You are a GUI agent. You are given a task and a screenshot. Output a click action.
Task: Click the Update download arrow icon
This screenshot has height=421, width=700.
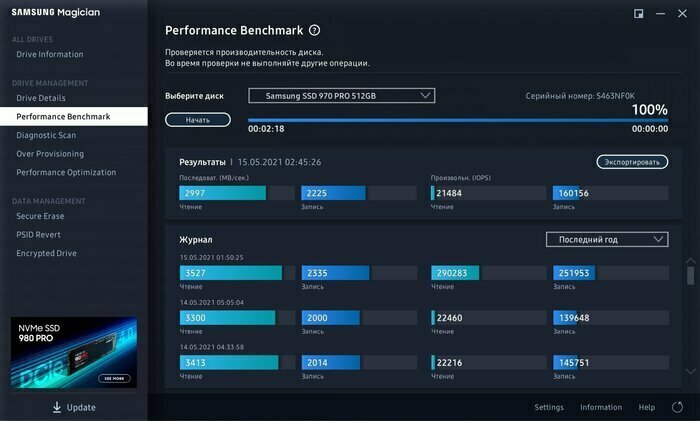pos(57,407)
